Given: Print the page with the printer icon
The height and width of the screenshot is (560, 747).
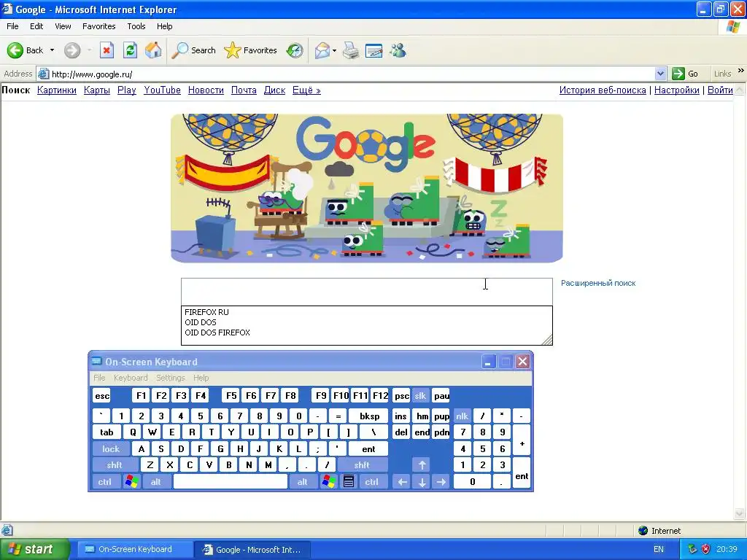Looking at the screenshot, I should (351, 50).
